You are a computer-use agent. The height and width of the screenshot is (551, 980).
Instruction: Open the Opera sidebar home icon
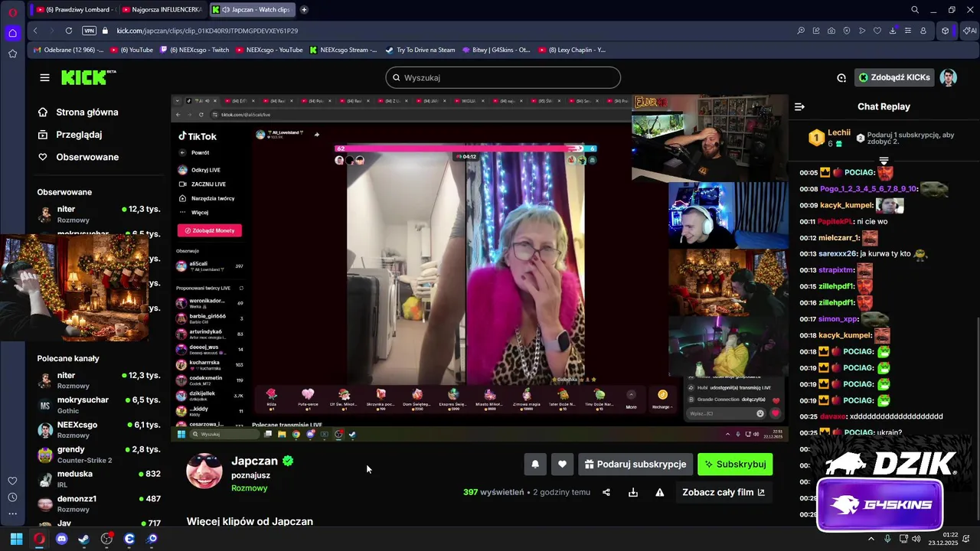click(12, 33)
